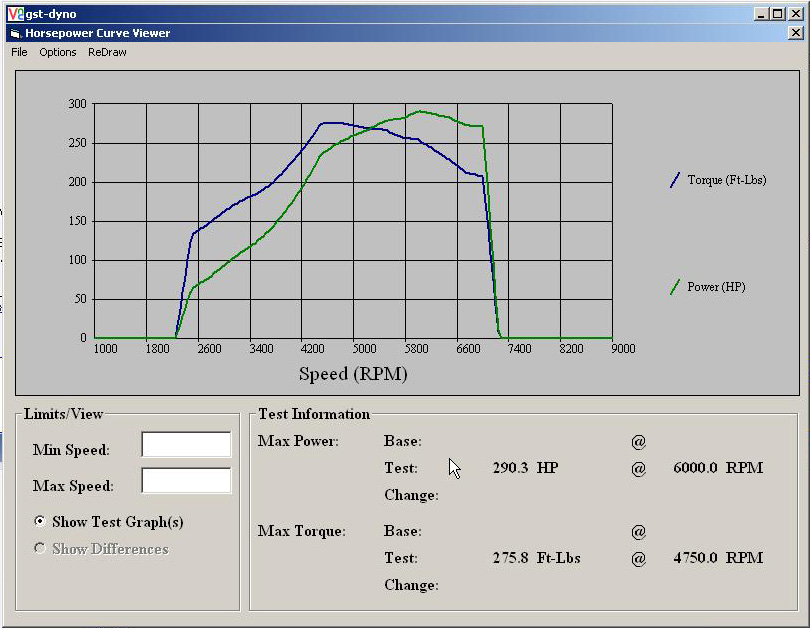Select the Show Test Graph(s) radio button
810x628 pixels.
40,522
